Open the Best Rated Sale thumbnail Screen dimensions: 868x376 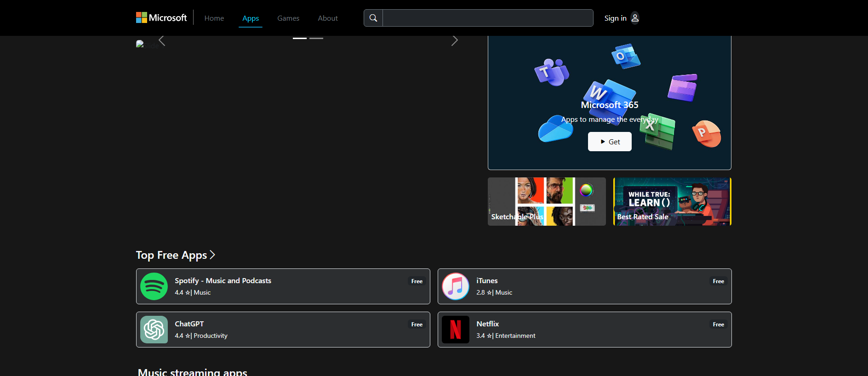pyautogui.click(x=672, y=201)
